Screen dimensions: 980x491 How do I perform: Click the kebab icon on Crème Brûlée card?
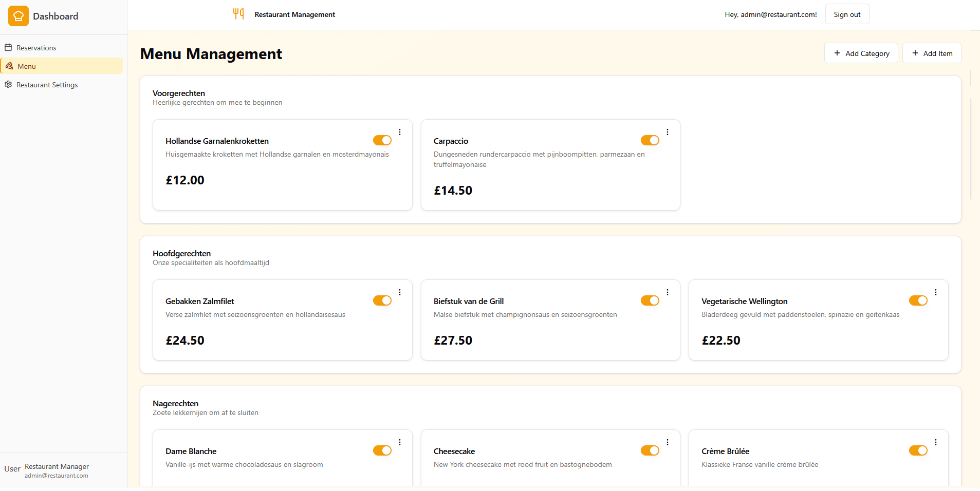935,442
